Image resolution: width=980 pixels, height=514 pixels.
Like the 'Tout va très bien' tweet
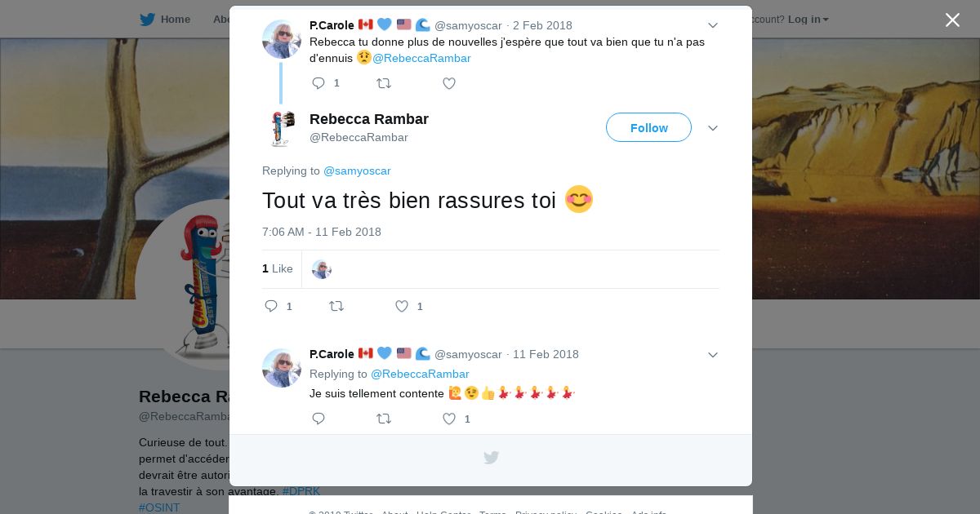[402, 306]
